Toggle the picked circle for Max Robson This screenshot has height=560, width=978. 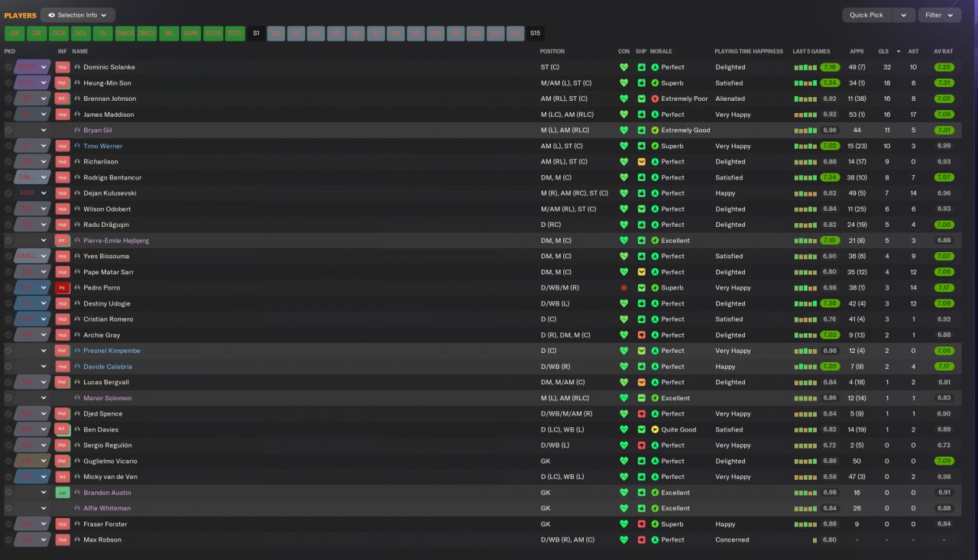pos(8,540)
